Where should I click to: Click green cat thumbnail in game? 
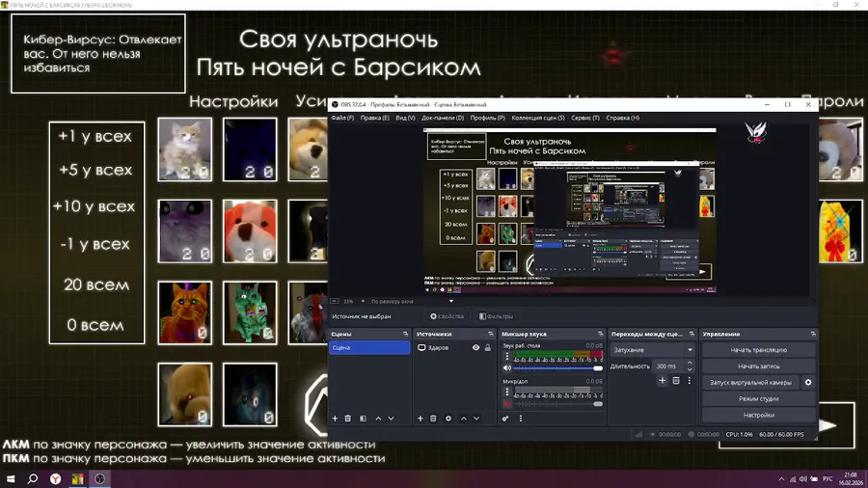pos(250,313)
